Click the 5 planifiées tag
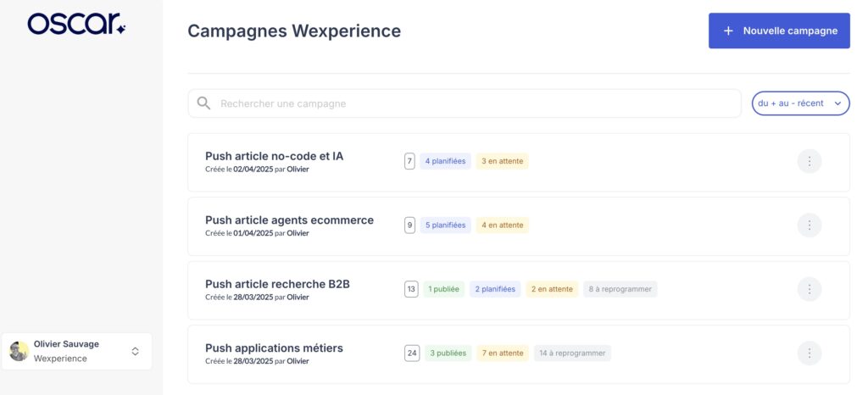This screenshot has height=395, width=868. coord(445,225)
